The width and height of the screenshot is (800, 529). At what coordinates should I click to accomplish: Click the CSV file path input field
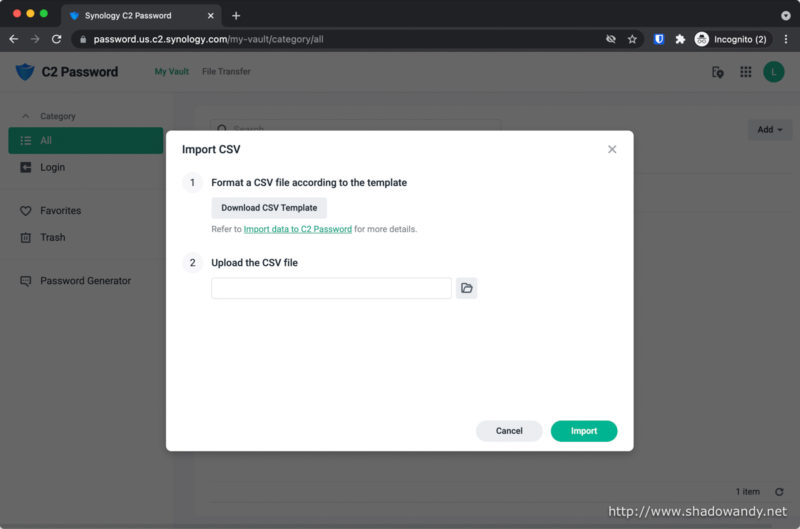[331, 288]
